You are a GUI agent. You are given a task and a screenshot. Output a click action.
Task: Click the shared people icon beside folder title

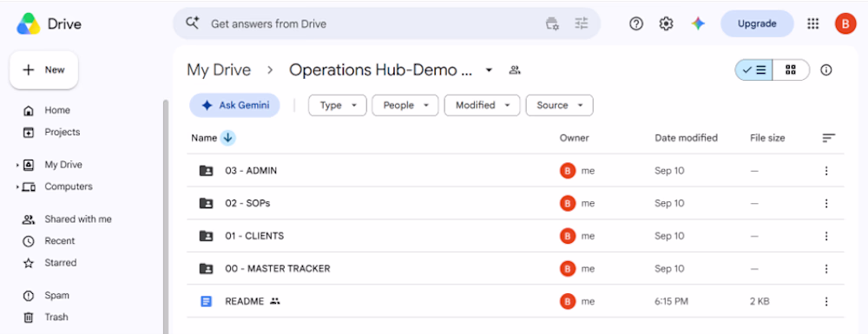[x=515, y=70]
